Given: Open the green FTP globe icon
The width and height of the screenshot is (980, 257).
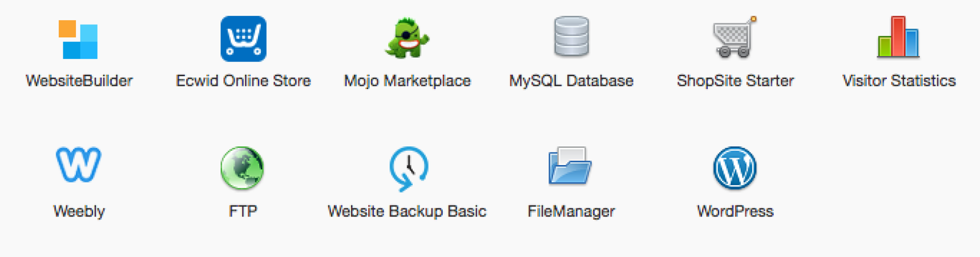Looking at the screenshot, I should 243,167.
